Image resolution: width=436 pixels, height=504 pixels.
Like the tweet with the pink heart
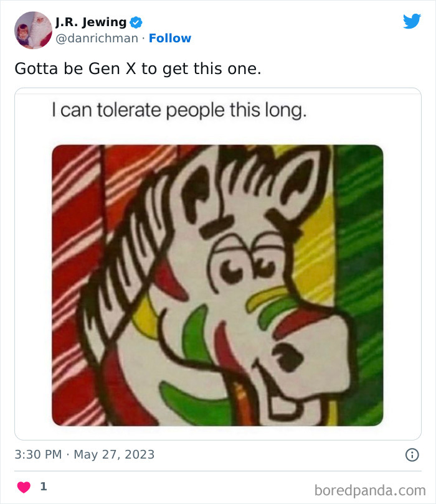(x=24, y=487)
